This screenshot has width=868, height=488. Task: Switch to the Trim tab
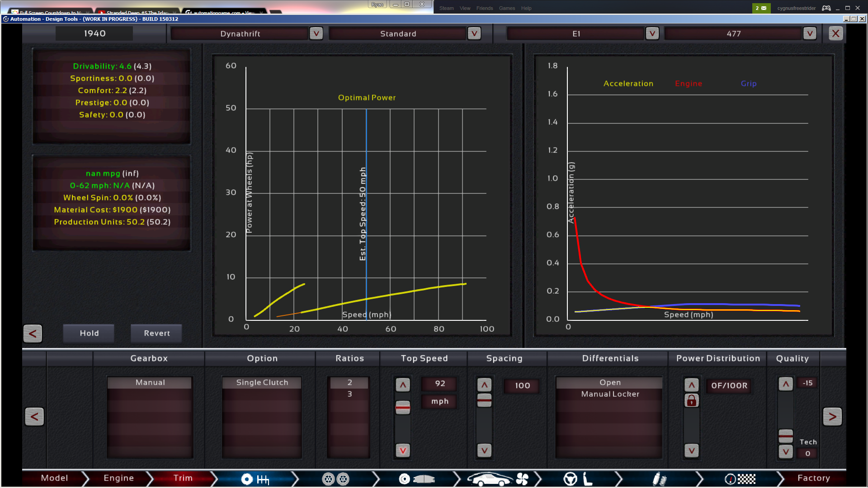[183, 478]
